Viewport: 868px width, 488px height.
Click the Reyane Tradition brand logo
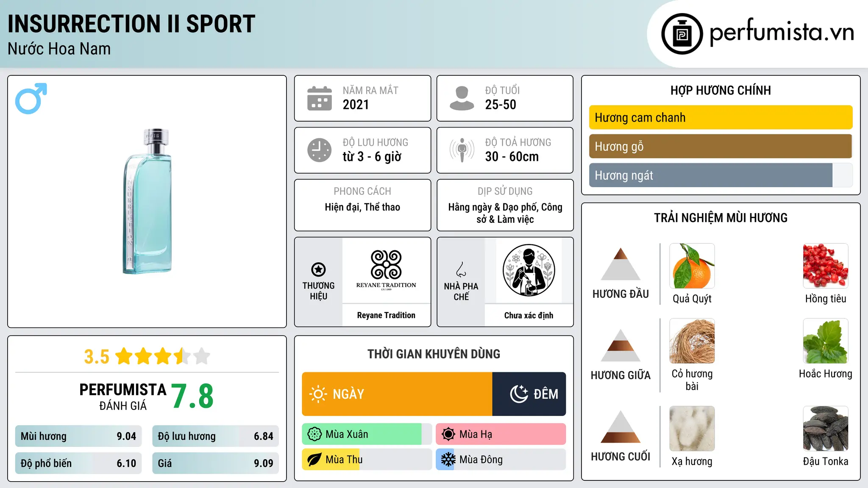(x=386, y=270)
